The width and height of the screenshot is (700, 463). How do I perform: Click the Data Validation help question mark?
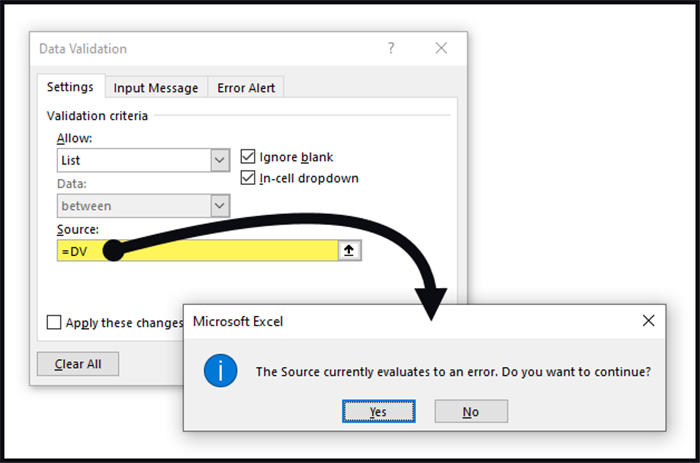click(x=391, y=48)
